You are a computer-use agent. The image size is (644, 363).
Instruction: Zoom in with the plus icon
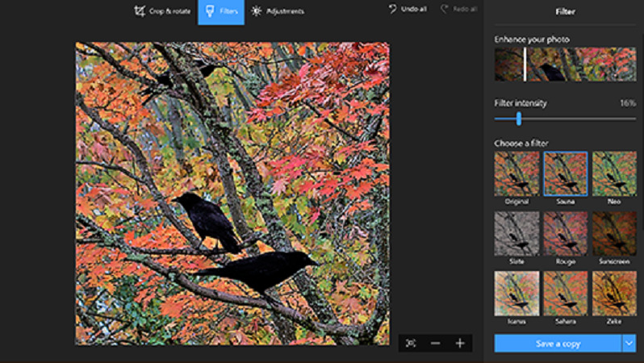460,343
